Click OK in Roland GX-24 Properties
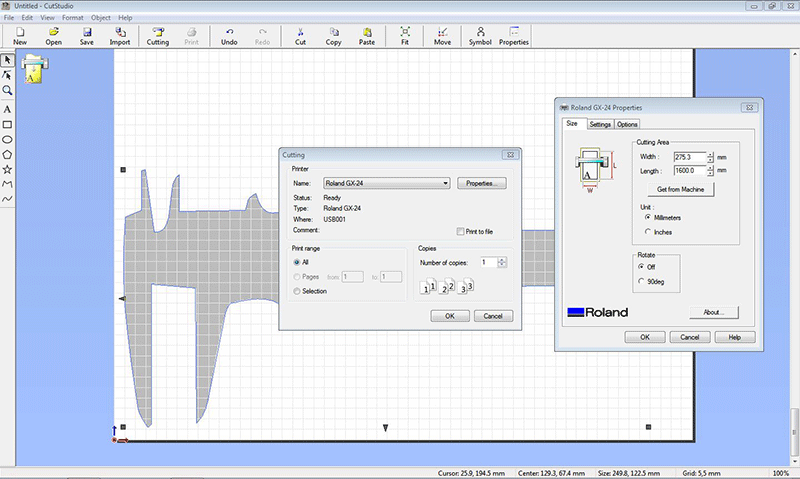The image size is (800, 479). (x=645, y=337)
